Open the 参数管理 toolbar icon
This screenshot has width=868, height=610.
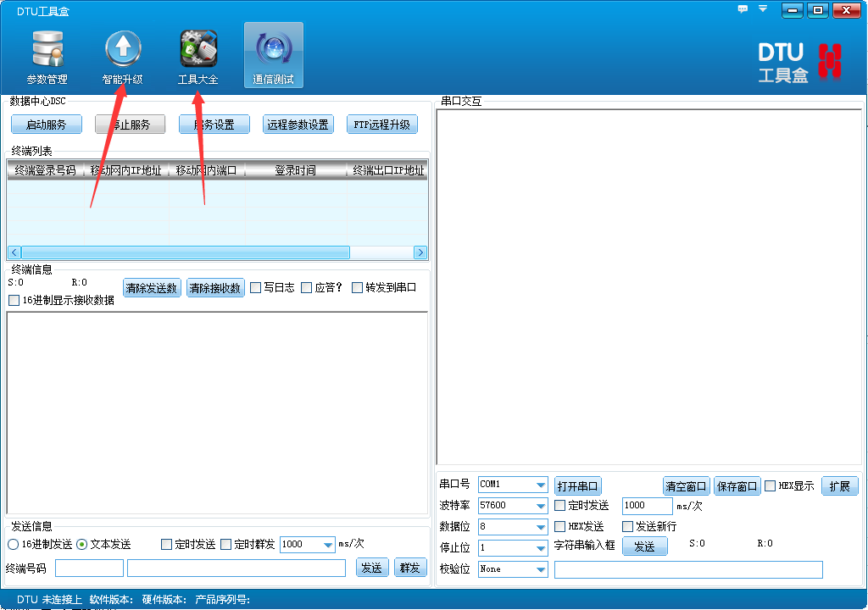47,57
